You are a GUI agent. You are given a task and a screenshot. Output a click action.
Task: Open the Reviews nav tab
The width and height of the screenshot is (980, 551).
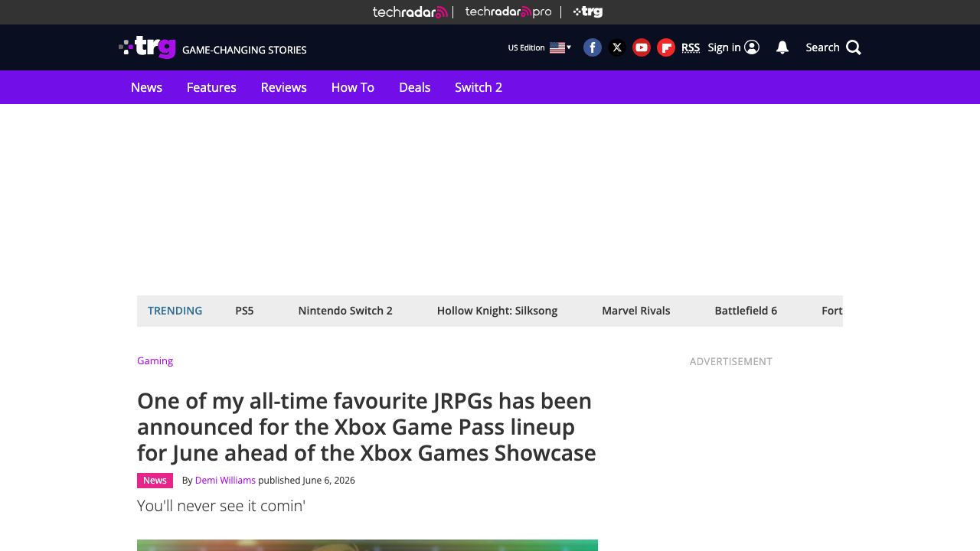pos(283,87)
